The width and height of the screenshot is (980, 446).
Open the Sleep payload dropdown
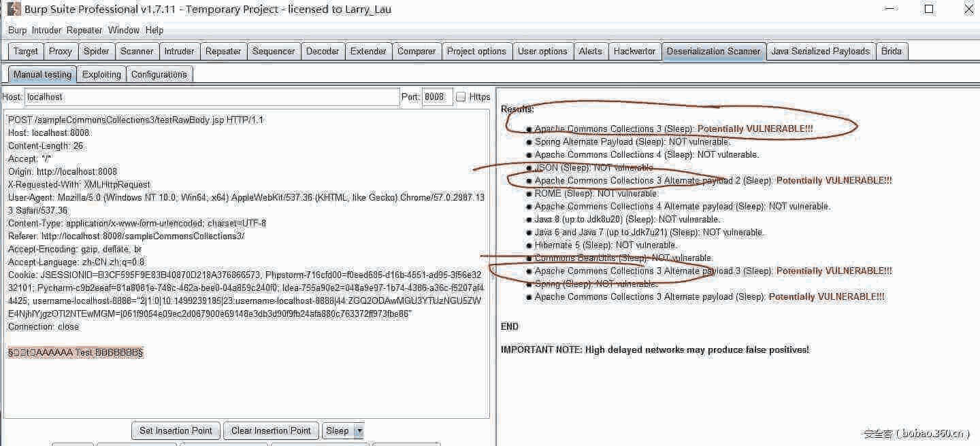coord(359,430)
